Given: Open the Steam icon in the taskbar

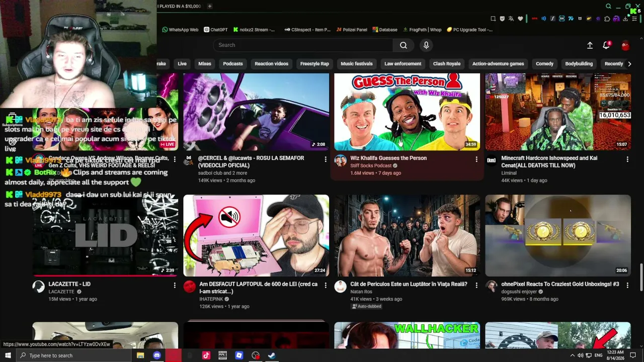Looking at the screenshot, I should 272,355.
